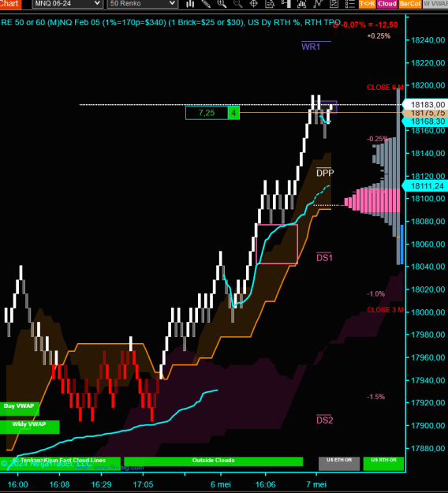Click the cyan 18111,24 price marker
This screenshot has height=493, width=448.
pyautogui.click(x=425, y=186)
